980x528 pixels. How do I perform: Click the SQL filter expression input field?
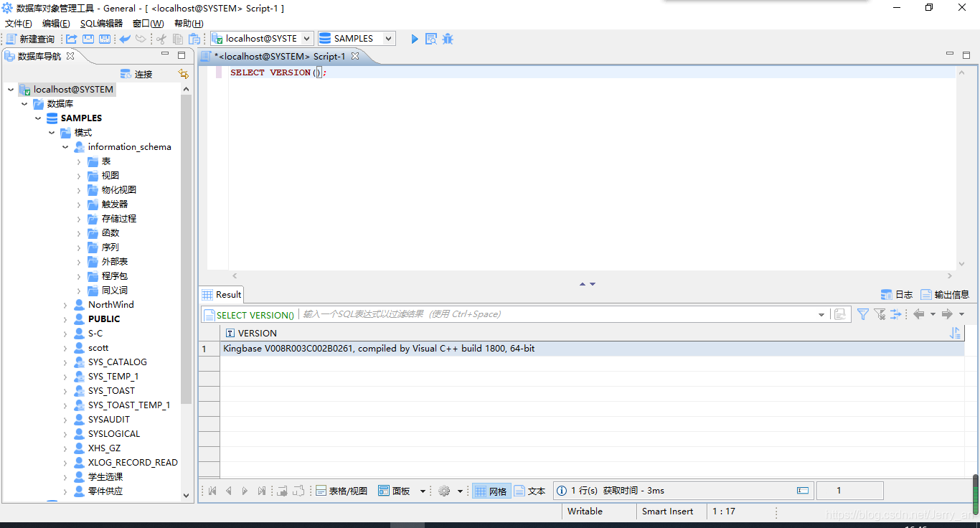pyautogui.click(x=557, y=314)
